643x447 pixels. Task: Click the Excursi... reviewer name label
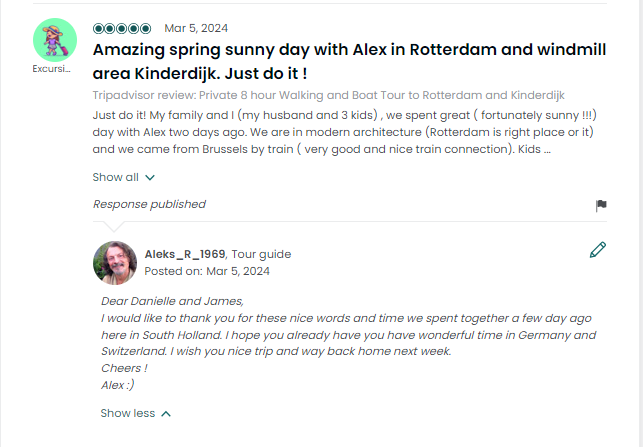[51, 68]
